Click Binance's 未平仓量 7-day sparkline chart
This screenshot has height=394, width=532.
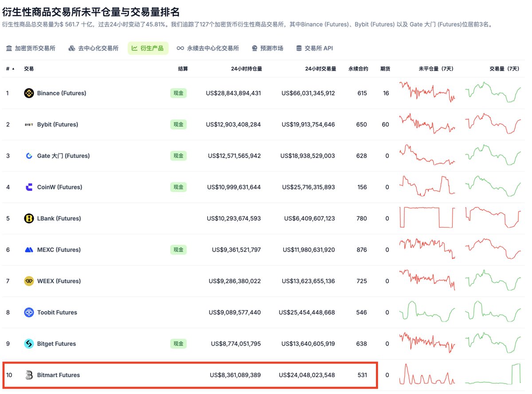[x=427, y=92]
